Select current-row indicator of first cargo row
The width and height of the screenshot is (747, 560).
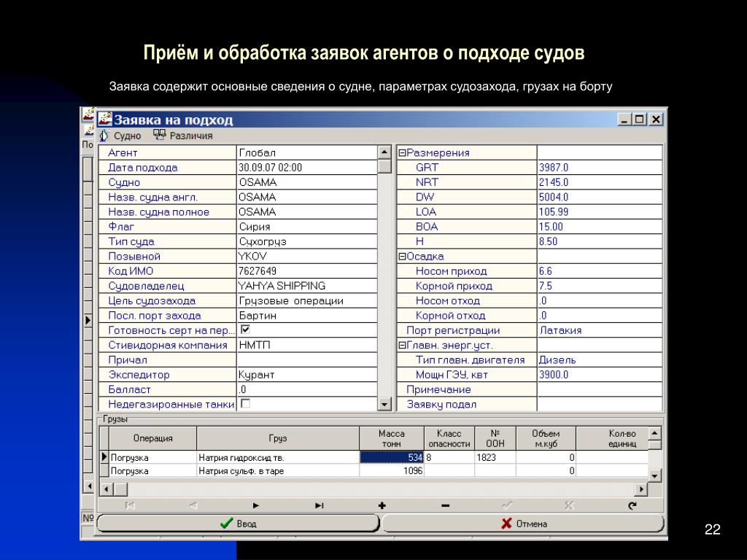click(105, 458)
